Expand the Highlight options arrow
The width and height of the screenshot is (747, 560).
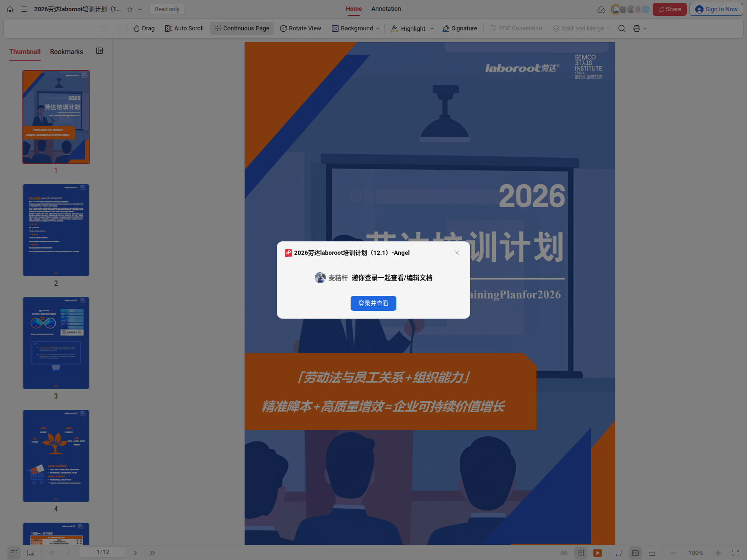(x=432, y=28)
